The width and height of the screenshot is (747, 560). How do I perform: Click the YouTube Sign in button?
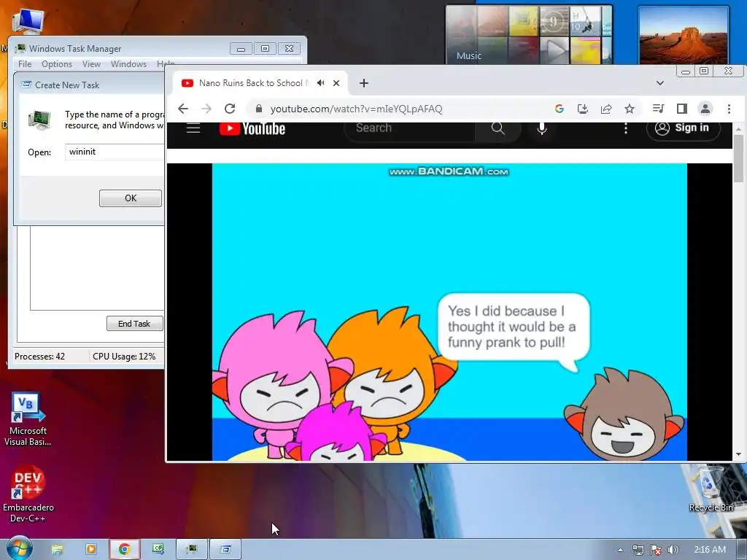pos(683,128)
